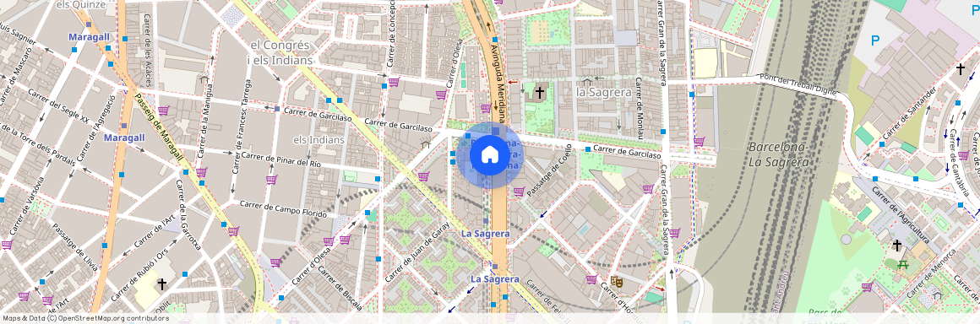Click the church cross near Carrer de Santander
Screen dimensions: 980x324
pyautogui.click(x=961, y=68)
